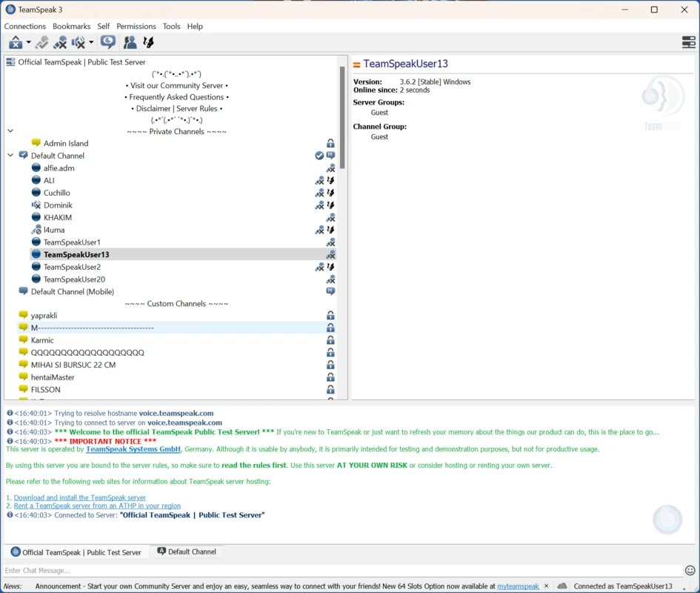The height and width of the screenshot is (593, 700).
Task: Mute your microphone
Action: (61, 42)
